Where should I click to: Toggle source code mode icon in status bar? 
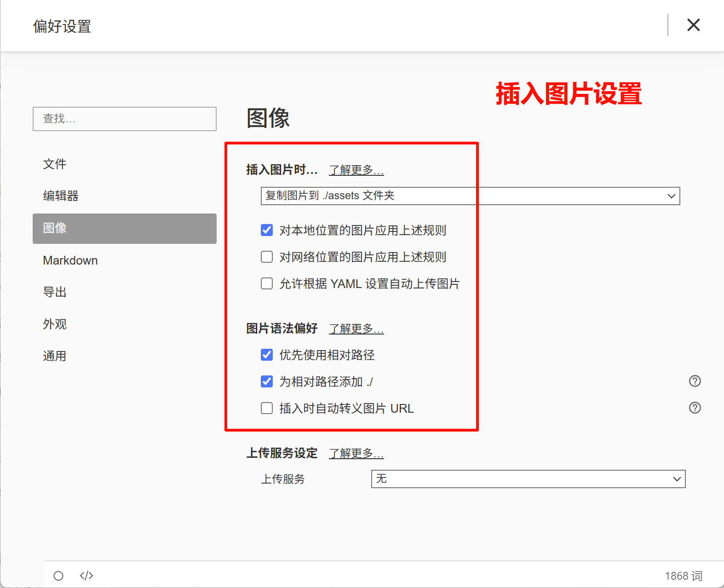click(x=86, y=576)
